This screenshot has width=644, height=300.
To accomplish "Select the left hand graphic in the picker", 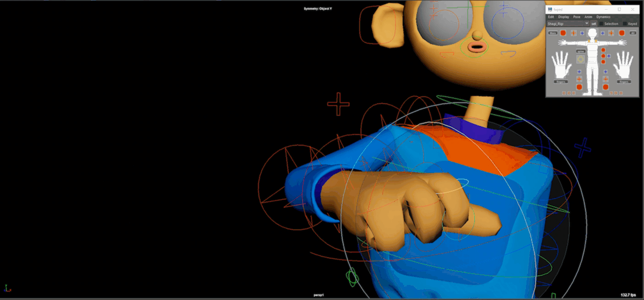I will [561, 65].
